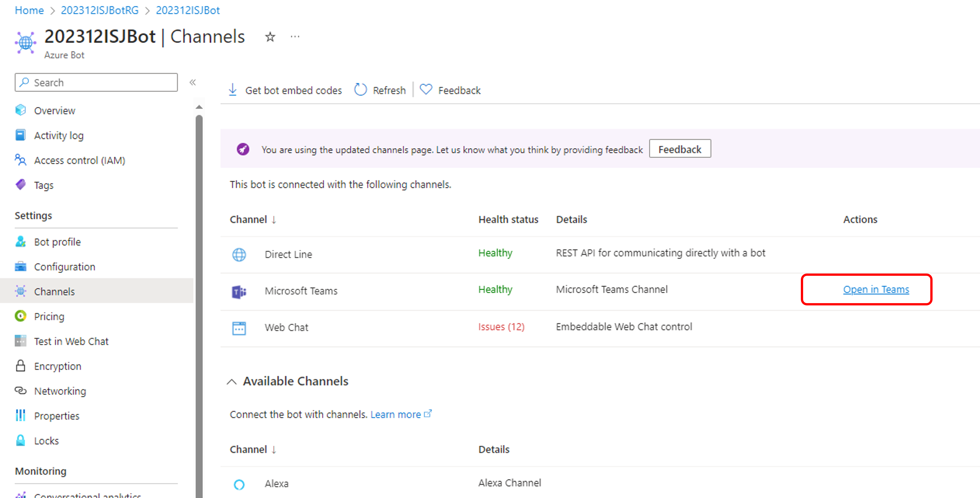
Task: Open Configuration in Settings menu
Action: [64, 267]
